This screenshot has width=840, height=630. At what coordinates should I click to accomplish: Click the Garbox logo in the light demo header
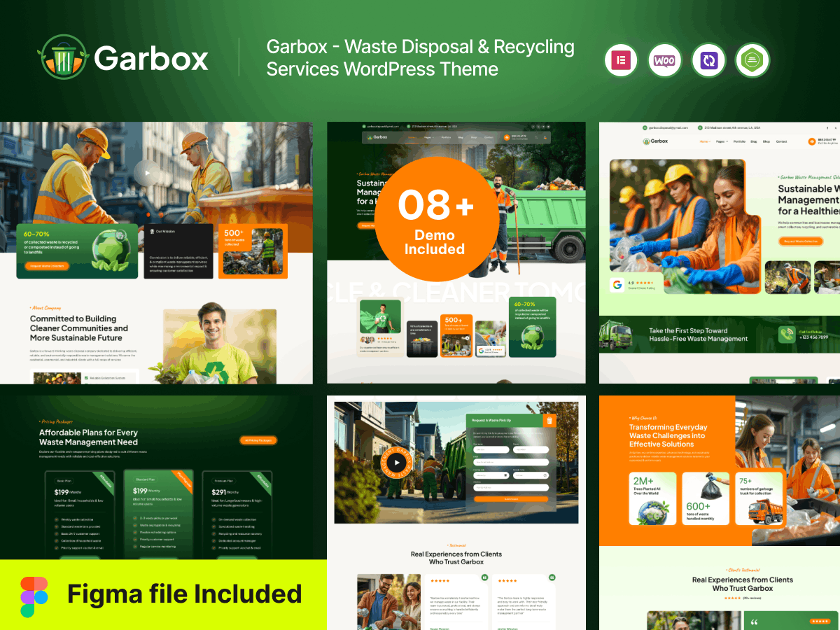(x=656, y=141)
